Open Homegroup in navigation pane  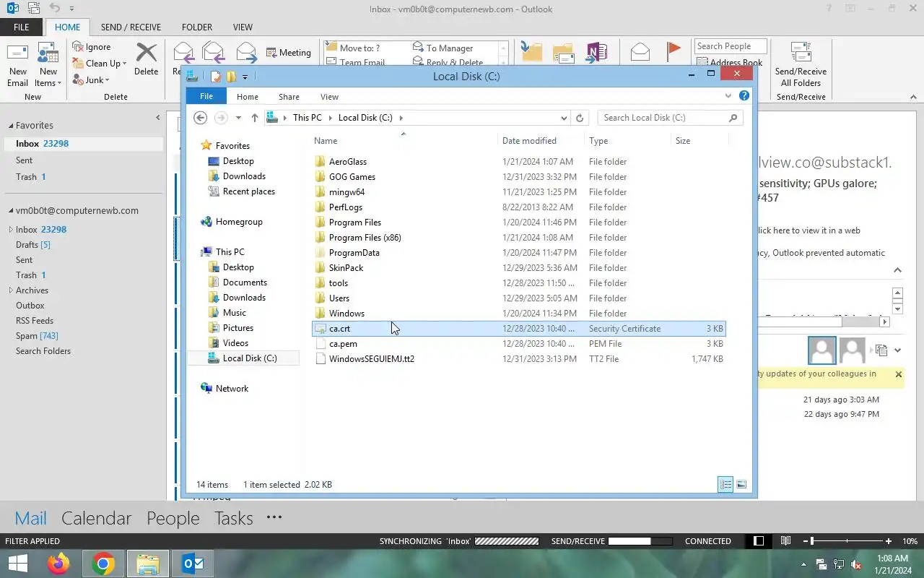coord(239,222)
